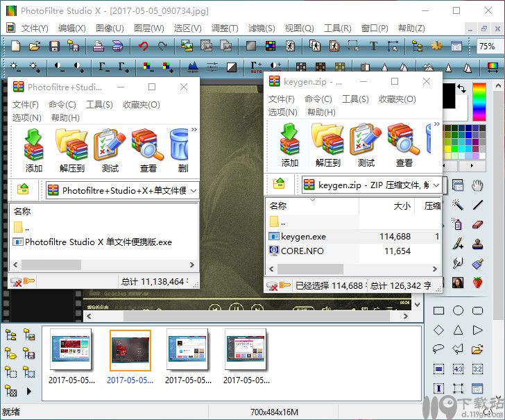Click the New document icon in PhotoFiltre toolbar
505x420 pixels.
click(x=16, y=46)
